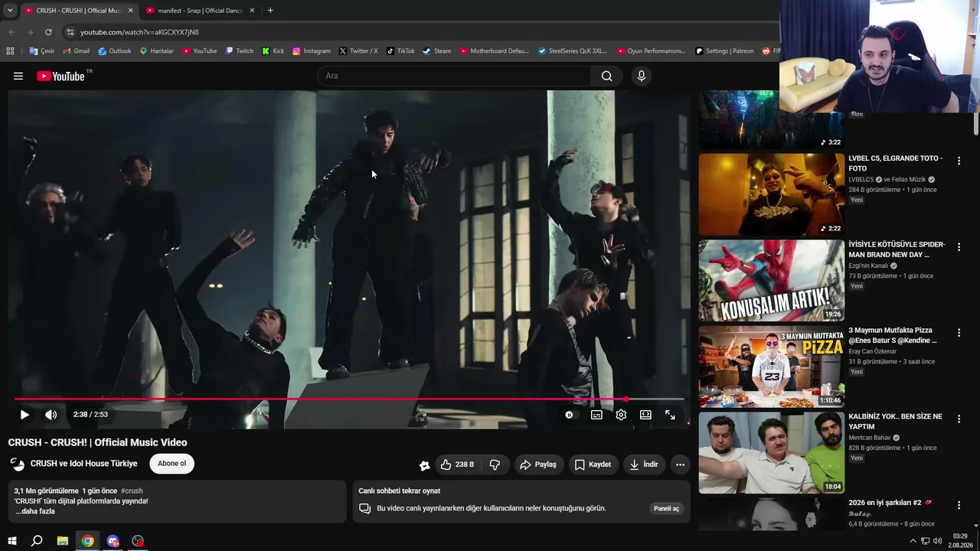Switch the player to theater mode

(x=645, y=415)
